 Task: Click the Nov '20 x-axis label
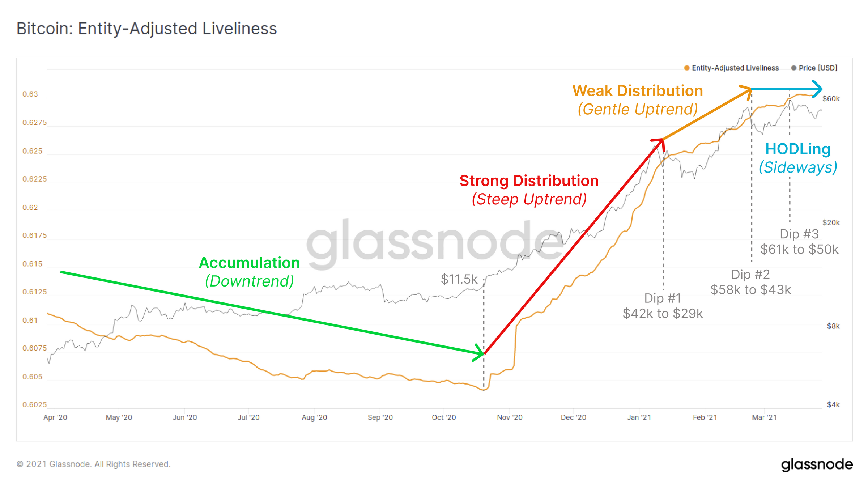tap(510, 417)
